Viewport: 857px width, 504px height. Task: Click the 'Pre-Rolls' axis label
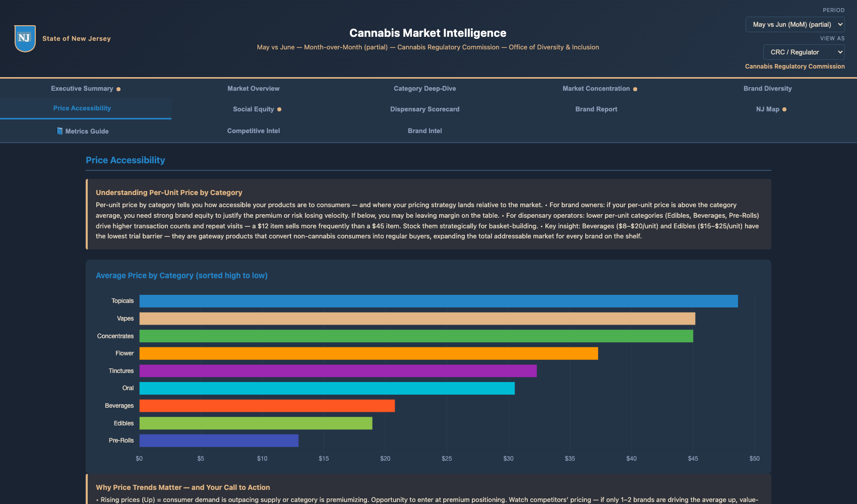(x=121, y=440)
